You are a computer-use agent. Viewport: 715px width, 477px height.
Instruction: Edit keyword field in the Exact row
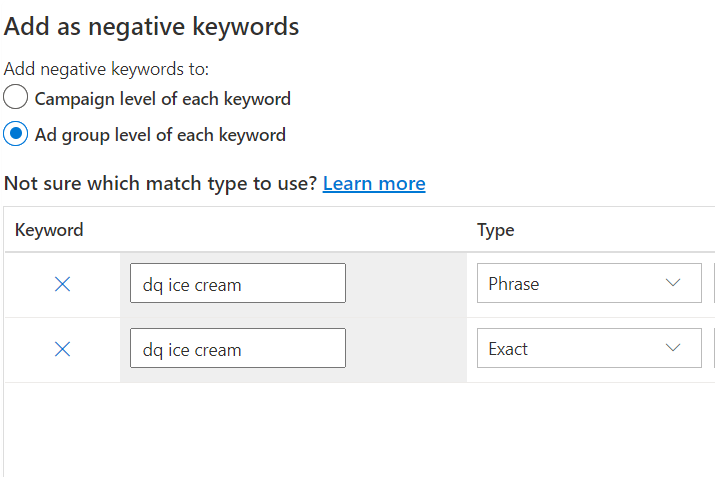238,349
